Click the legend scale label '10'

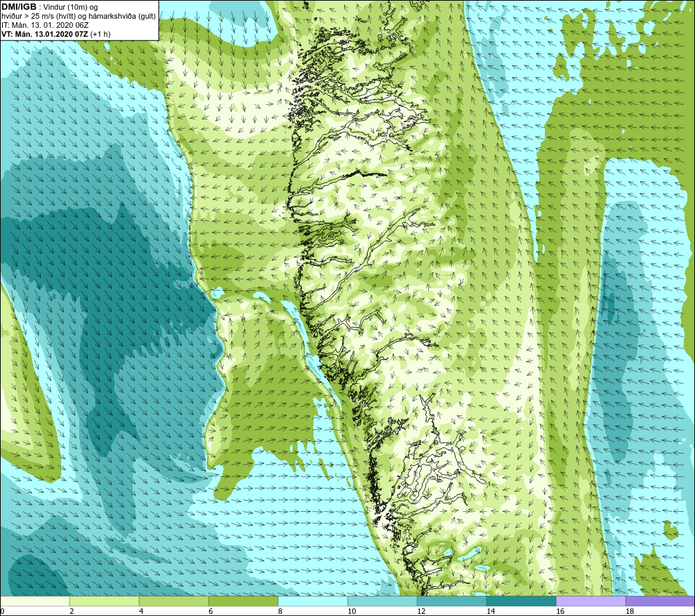tap(352, 612)
